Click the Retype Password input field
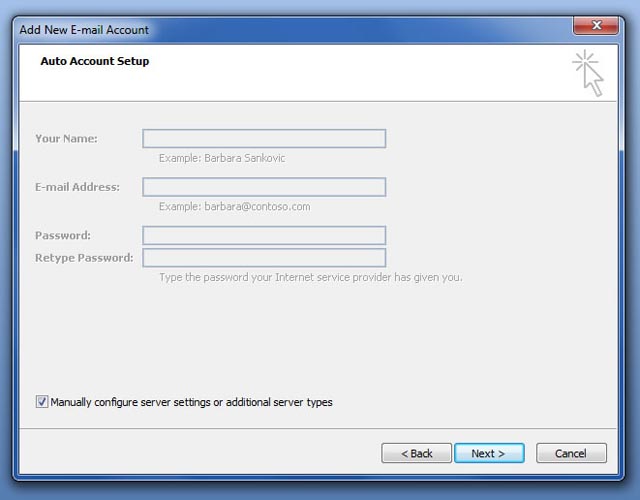 [264, 258]
